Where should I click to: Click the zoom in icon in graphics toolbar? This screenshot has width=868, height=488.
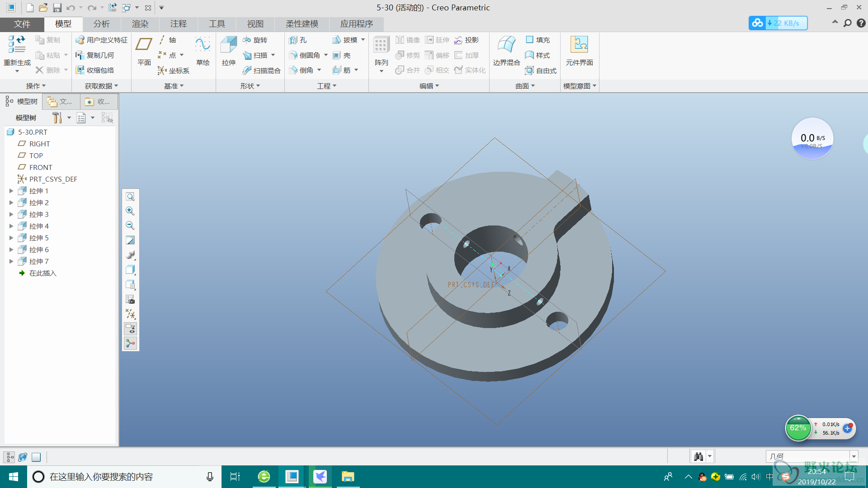(130, 211)
